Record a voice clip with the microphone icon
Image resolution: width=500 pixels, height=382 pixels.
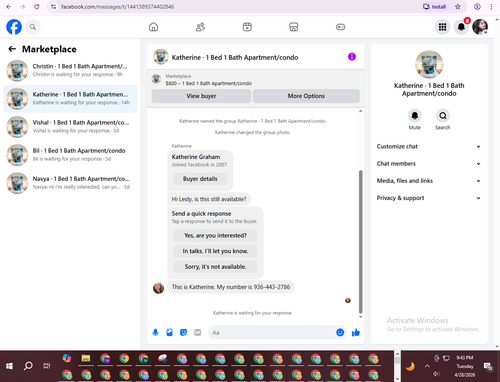coord(155,332)
